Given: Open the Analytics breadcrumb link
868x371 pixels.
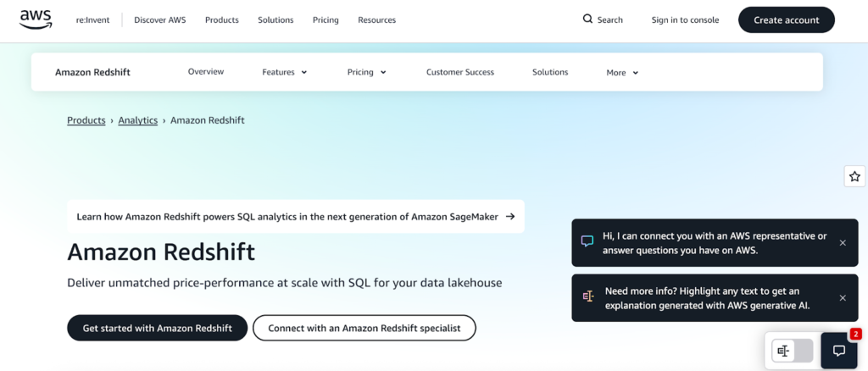Looking at the screenshot, I should 138,120.
